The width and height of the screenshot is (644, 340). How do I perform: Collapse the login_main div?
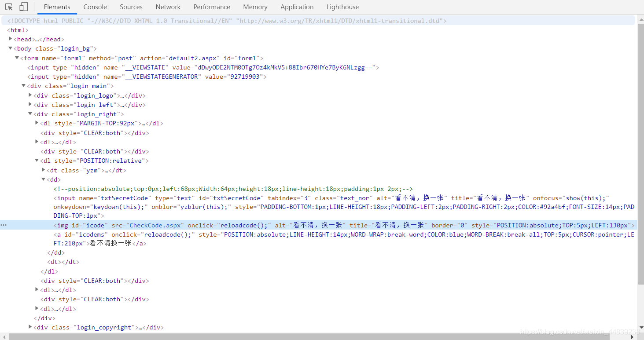click(x=24, y=86)
